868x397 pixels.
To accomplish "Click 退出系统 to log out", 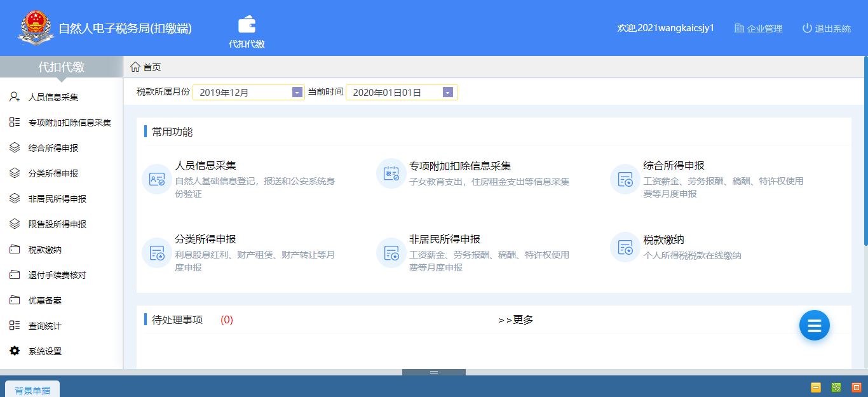I will pyautogui.click(x=826, y=29).
